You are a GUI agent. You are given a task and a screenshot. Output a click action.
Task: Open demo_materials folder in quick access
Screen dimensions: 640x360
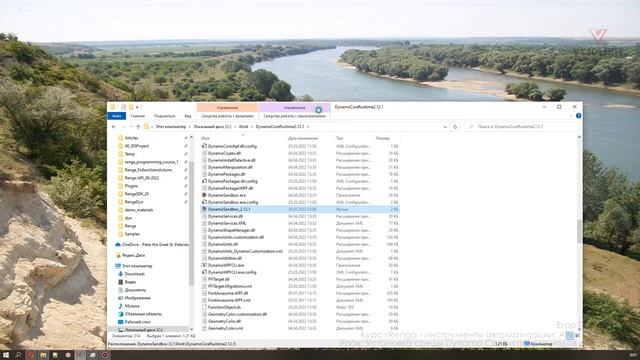[x=136, y=210]
